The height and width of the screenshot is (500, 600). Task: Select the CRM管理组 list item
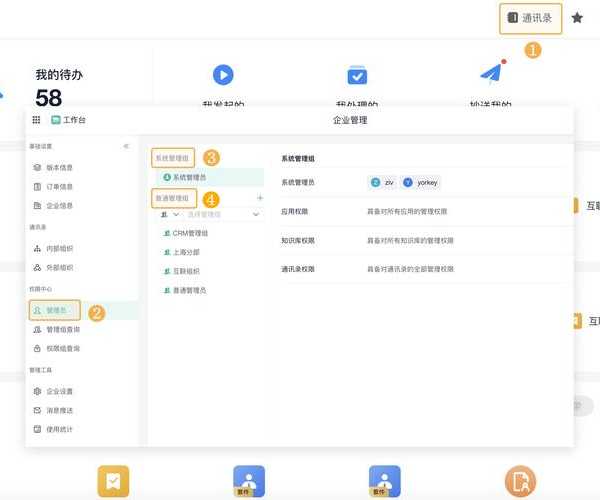point(190,233)
